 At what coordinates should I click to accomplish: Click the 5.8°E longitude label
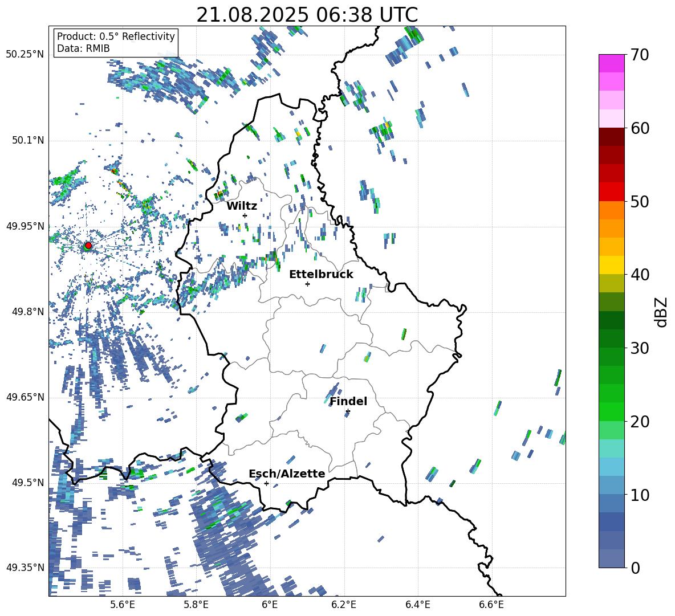pos(196,605)
